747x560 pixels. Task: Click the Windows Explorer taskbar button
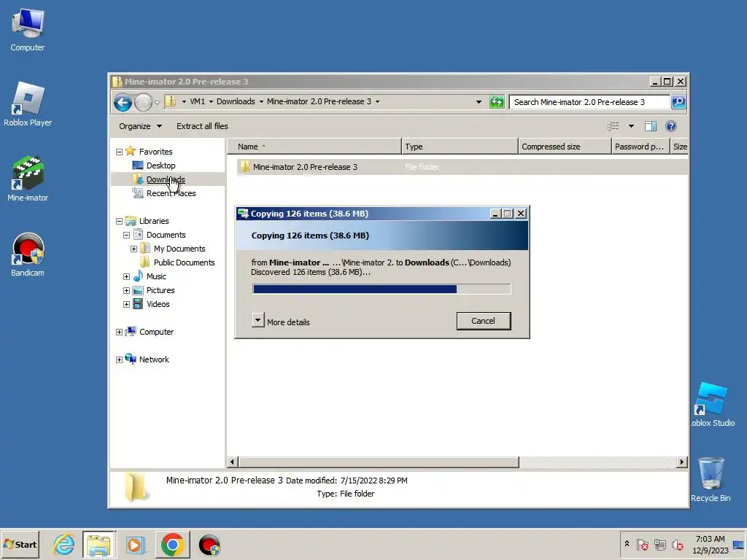tap(98, 544)
